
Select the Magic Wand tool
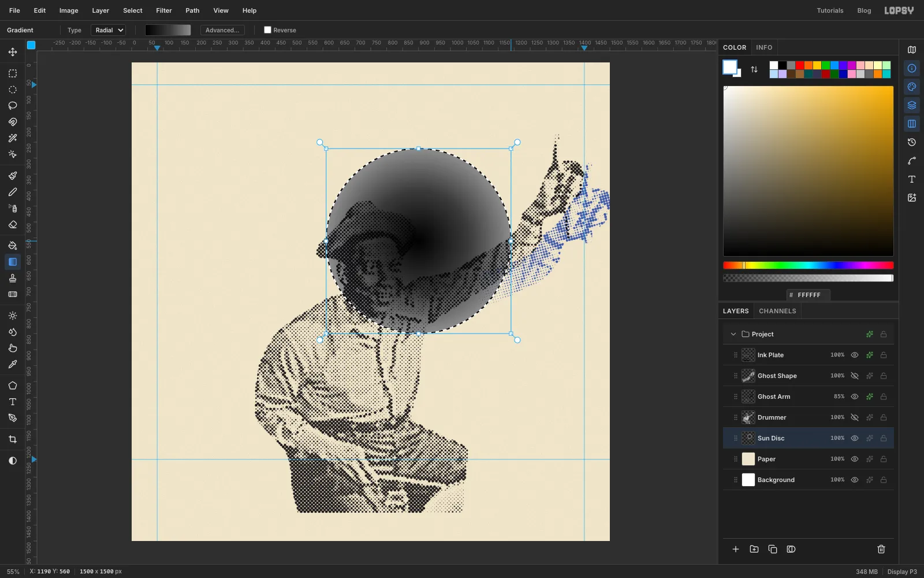click(x=13, y=138)
